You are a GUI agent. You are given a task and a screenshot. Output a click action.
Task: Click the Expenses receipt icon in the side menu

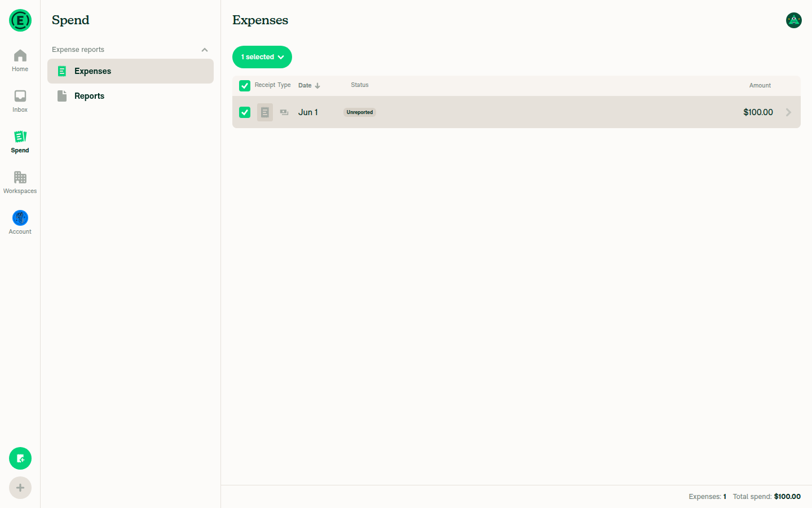click(62, 71)
